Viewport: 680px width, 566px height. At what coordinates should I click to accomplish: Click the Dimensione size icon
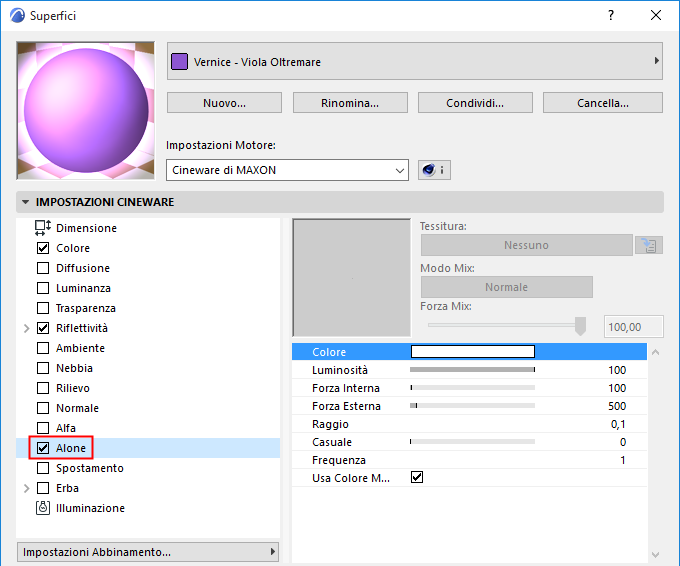click(x=42, y=228)
